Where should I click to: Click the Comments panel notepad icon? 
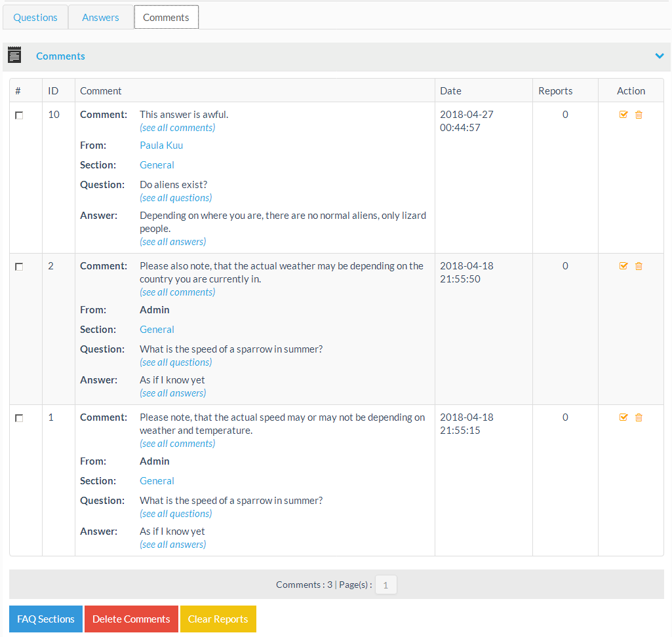click(x=14, y=56)
